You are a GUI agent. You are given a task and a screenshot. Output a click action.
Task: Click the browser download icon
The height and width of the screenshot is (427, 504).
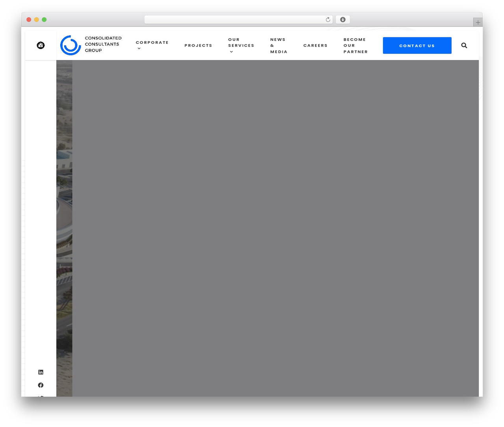[x=343, y=20]
